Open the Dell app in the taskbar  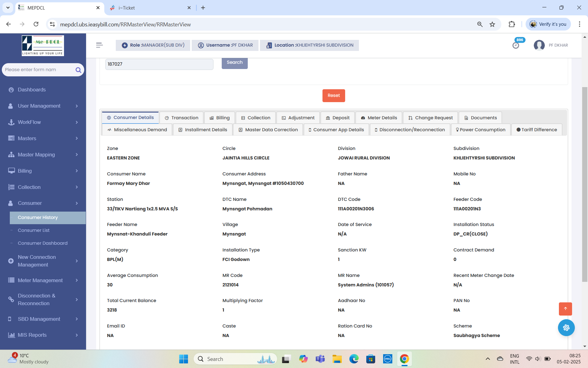pyautogui.click(x=387, y=359)
